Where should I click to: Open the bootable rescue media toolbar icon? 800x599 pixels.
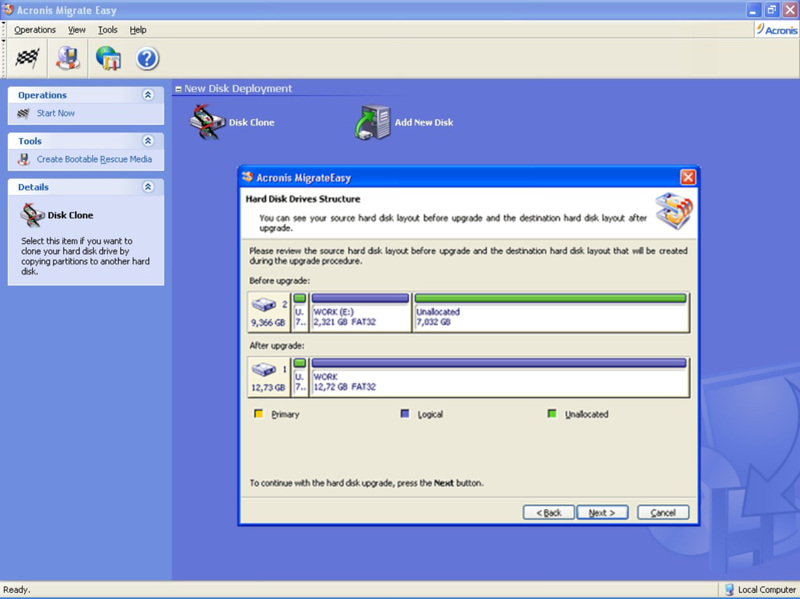(x=68, y=58)
